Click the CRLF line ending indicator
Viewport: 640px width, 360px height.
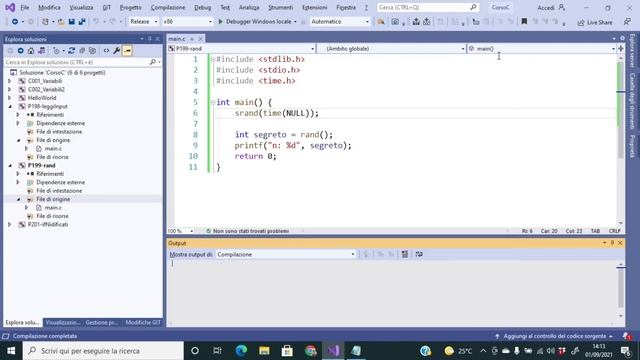pos(614,231)
